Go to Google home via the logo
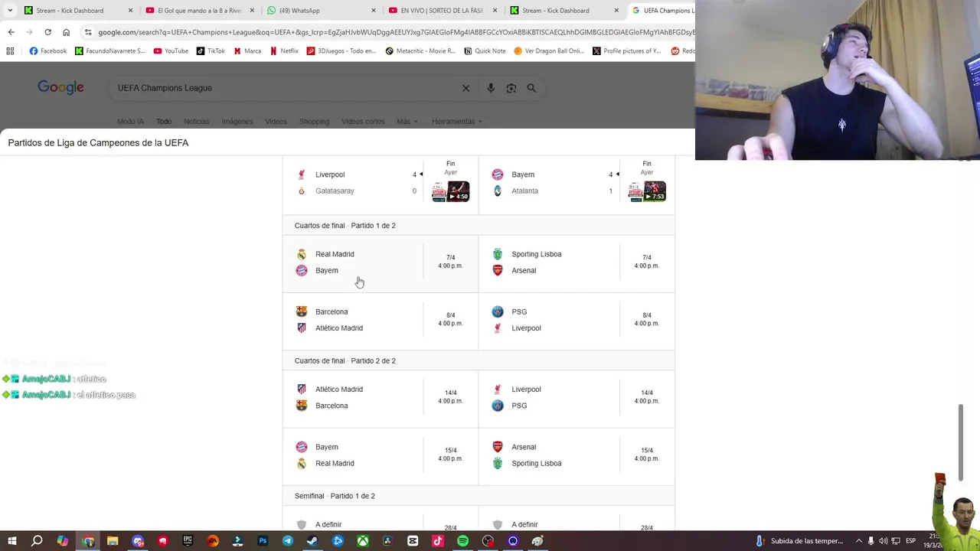 click(x=60, y=88)
